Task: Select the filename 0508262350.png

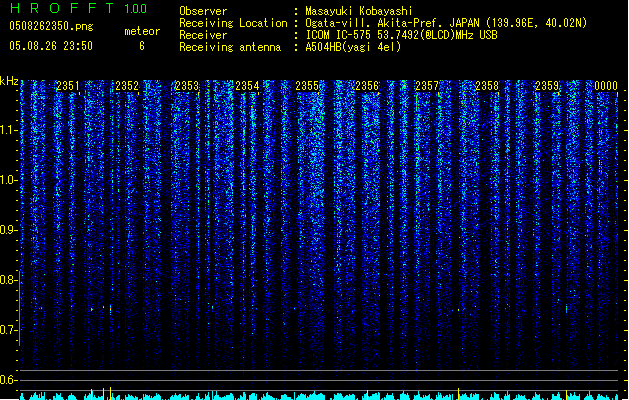Action: tap(51, 27)
